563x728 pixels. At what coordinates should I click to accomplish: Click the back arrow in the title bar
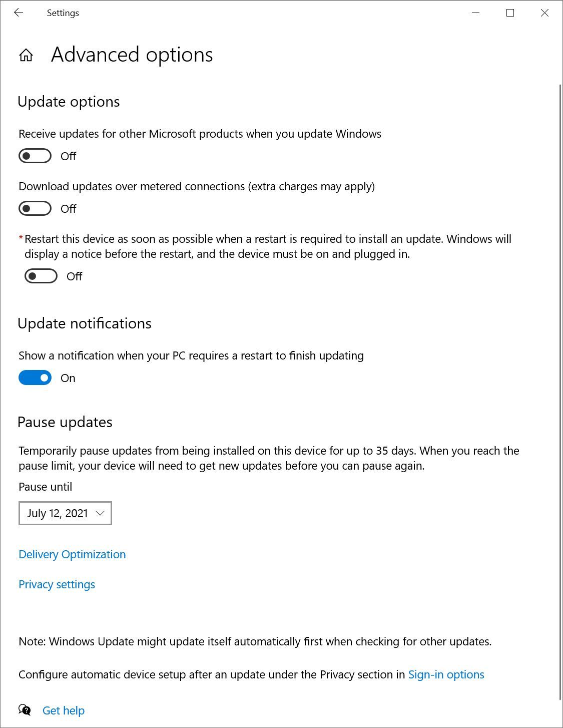pos(19,13)
